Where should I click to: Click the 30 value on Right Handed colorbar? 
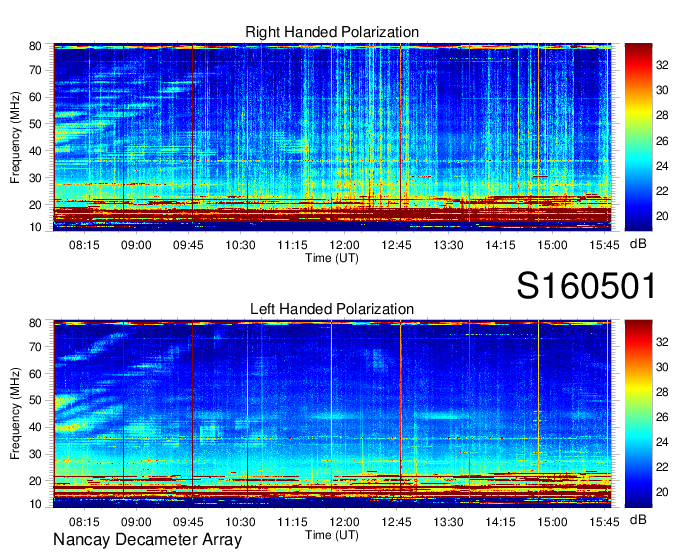[662, 90]
